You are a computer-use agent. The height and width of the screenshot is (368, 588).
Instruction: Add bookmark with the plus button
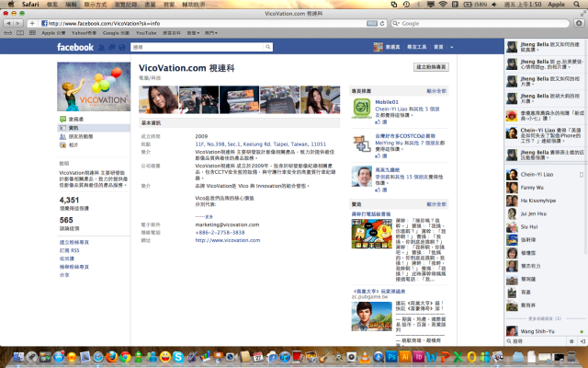32,23
